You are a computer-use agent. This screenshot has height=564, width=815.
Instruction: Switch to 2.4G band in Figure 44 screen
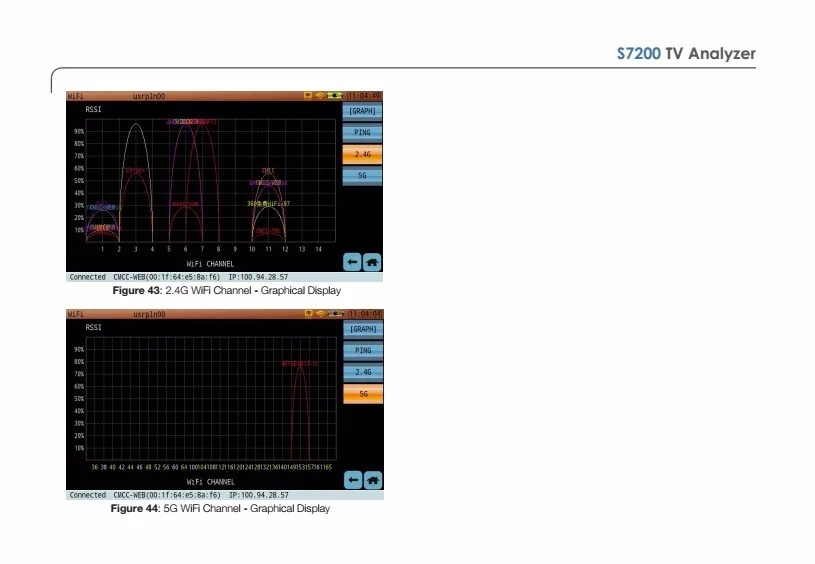pyautogui.click(x=363, y=372)
